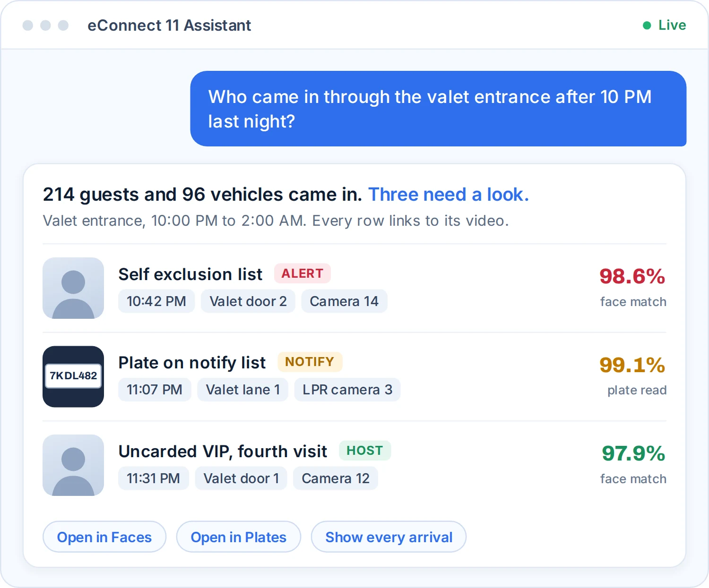Click the green Live status dot
709x588 pixels.
tap(647, 26)
